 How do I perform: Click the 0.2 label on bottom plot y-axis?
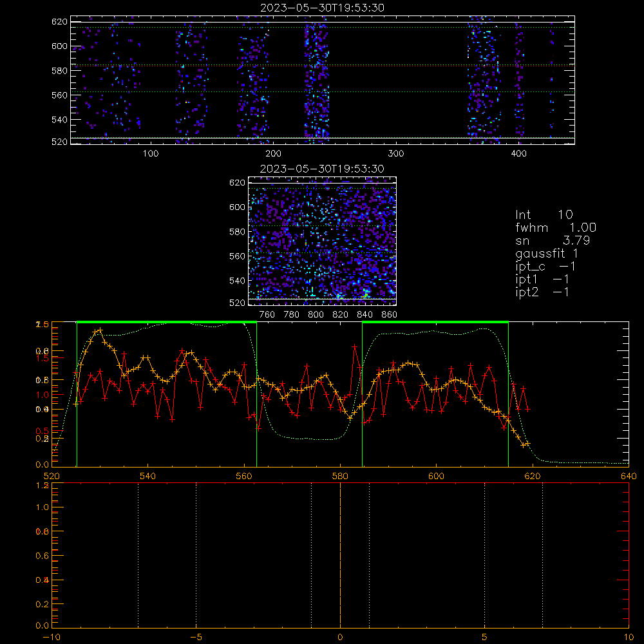(43, 604)
